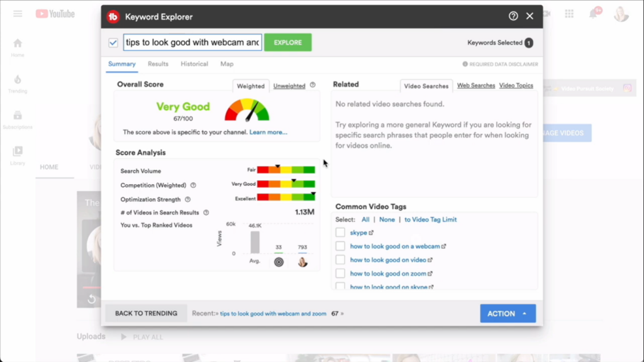Select the Video Searches related tab
This screenshot has height=362, width=644.
426,86
